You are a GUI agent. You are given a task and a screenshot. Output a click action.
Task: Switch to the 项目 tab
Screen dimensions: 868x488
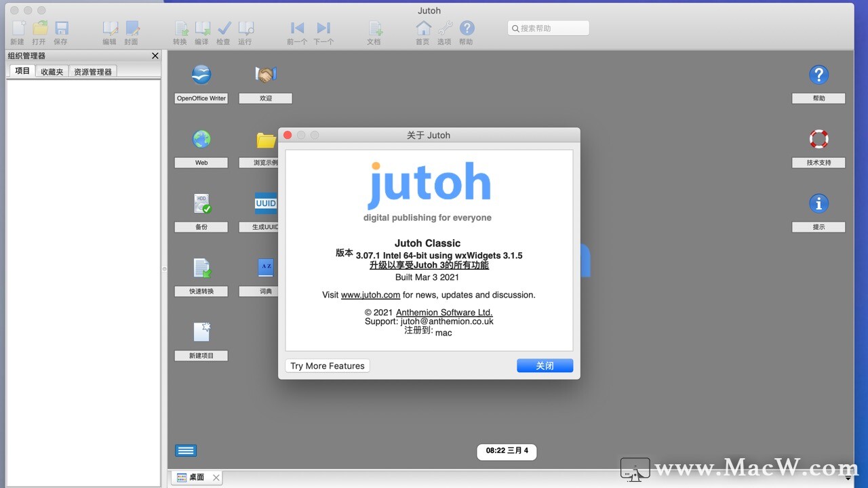pos(22,70)
